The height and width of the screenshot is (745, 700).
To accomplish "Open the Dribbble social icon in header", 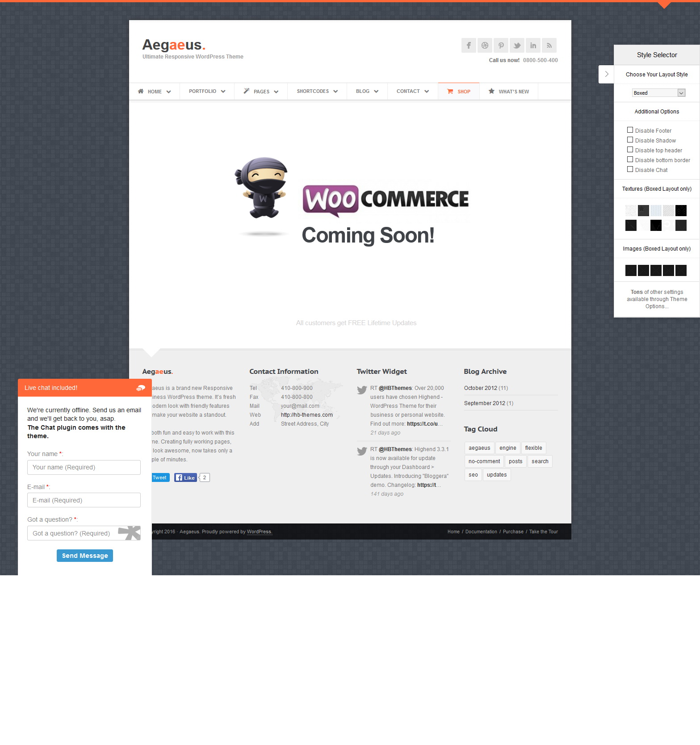I will click(485, 45).
